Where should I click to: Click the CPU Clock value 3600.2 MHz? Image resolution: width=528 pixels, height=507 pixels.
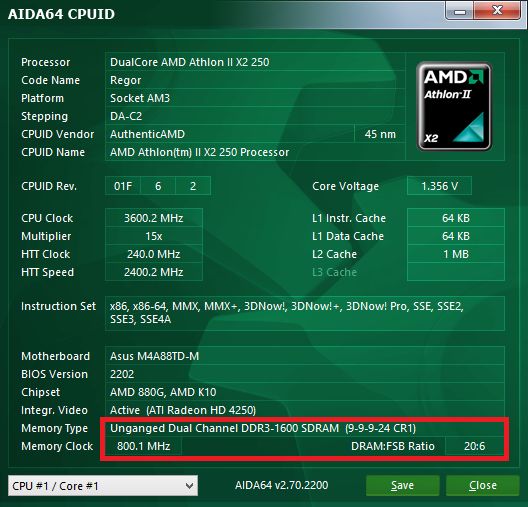[154, 218]
